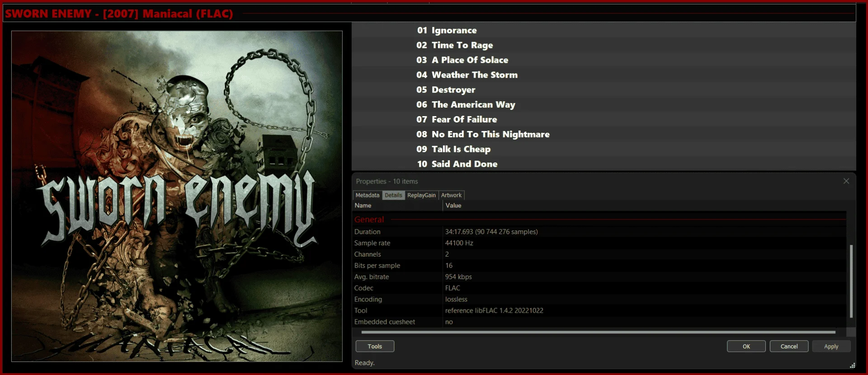Viewport: 868px width, 375px height.
Task: Click the vertical scrollbar in properties list
Action: click(851, 281)
